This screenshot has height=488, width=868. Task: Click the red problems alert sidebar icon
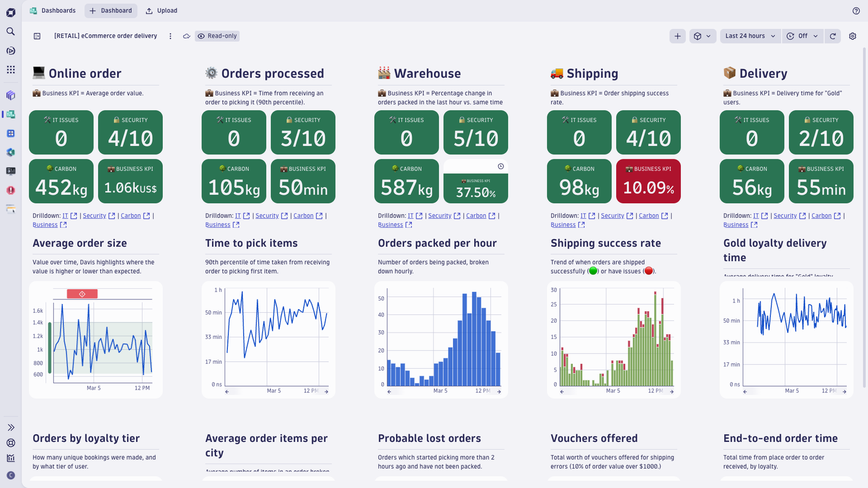[x=10, y=190]
